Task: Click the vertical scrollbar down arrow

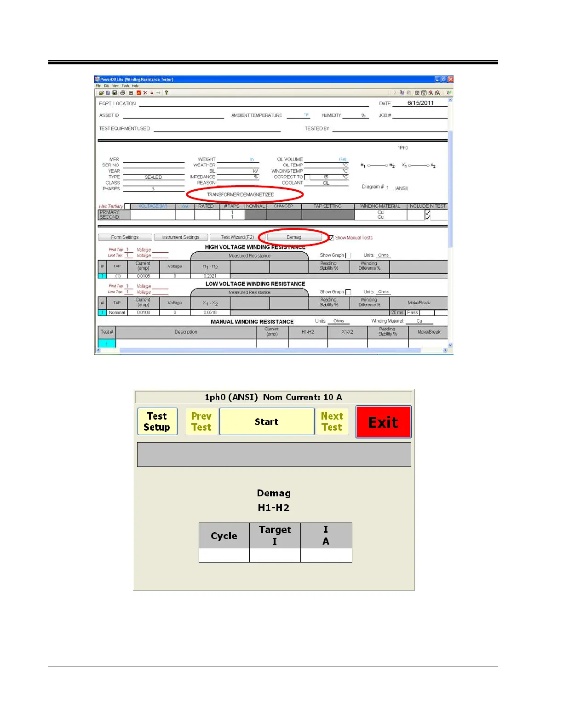Action: (450, 345)
